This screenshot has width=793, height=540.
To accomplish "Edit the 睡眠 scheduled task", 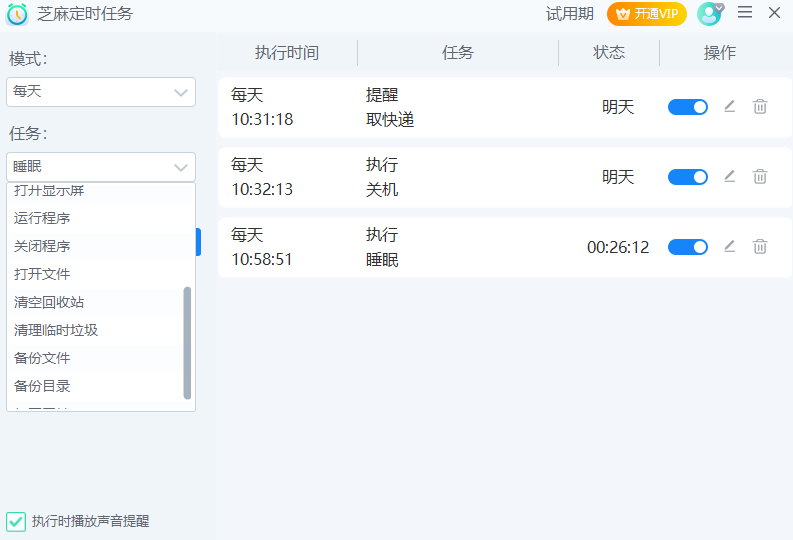I will pos(729,246).
